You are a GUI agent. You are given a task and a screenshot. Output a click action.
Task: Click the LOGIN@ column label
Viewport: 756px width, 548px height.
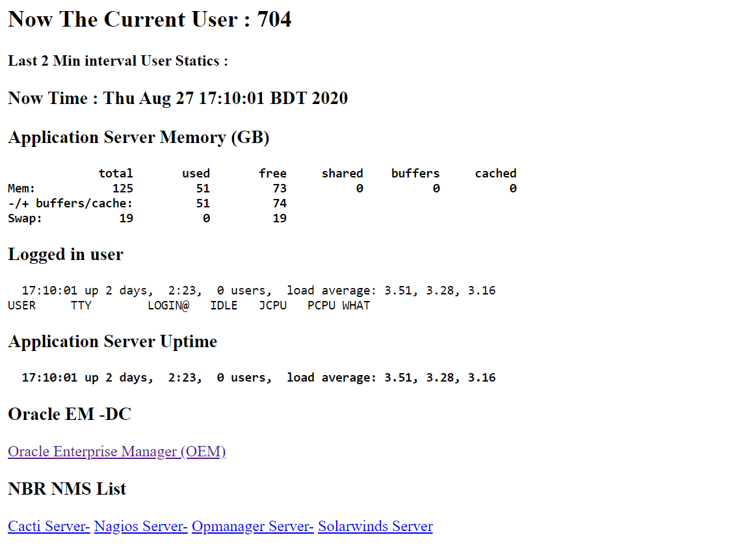pyautogui.click(x=168, y=306)
